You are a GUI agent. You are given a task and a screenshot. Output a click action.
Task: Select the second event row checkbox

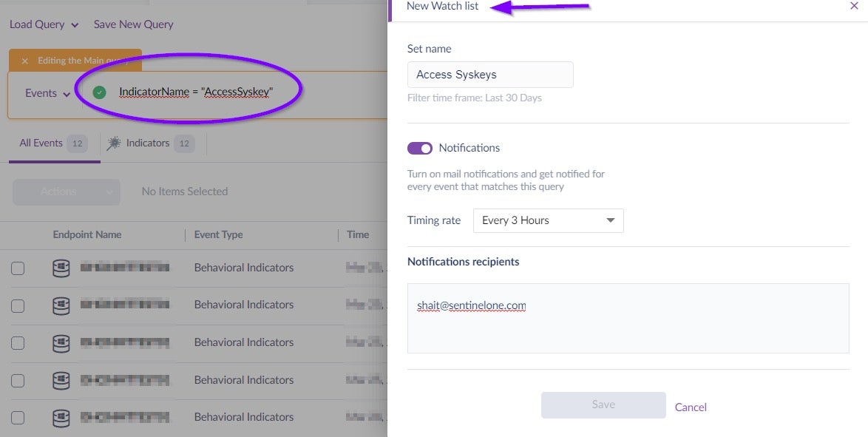(x=18, y=305)
